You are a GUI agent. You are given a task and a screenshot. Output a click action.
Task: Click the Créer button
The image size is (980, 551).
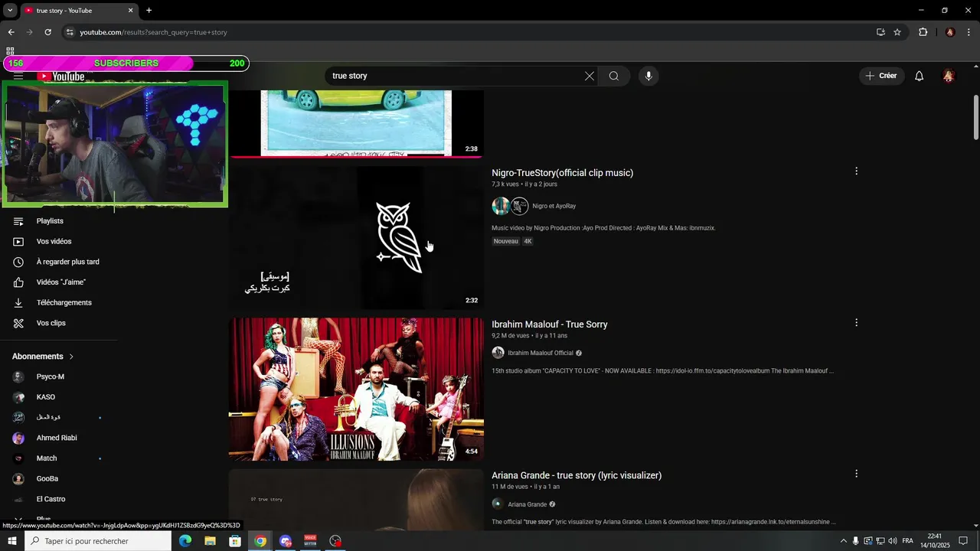click(x=881, y=76)
